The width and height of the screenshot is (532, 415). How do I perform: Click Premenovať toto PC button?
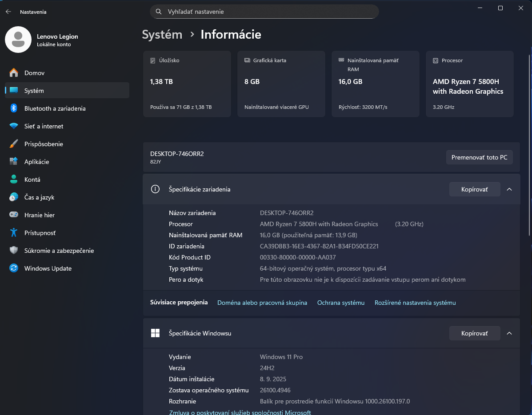479,157
